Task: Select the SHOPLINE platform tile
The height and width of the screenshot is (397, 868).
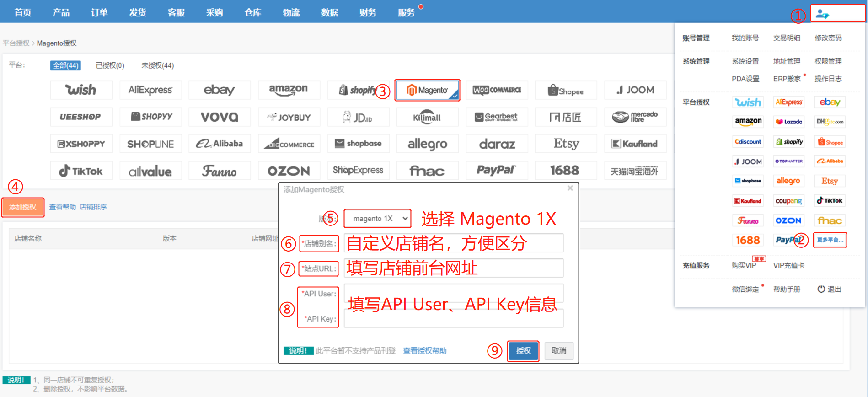Action: (x=150, y=144)
